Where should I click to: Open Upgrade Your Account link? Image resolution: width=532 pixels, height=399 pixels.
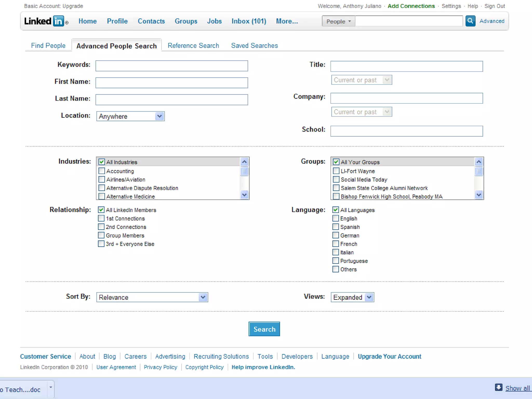point(389,356)
